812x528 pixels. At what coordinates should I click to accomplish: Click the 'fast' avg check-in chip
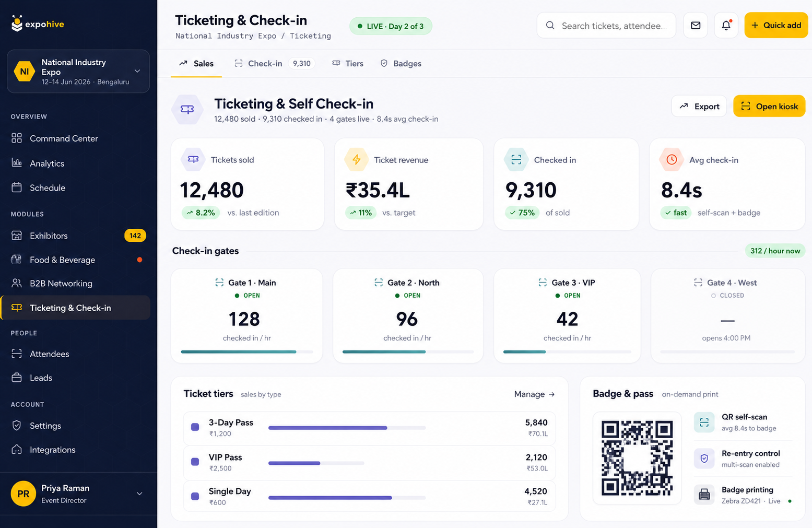676,213
